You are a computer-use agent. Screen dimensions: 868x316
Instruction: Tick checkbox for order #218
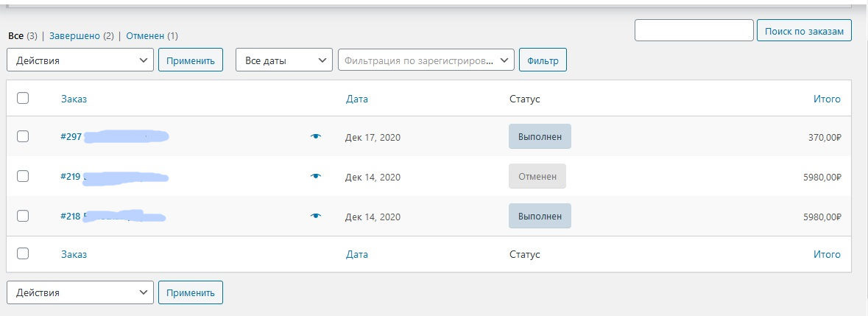click(23, 216)
